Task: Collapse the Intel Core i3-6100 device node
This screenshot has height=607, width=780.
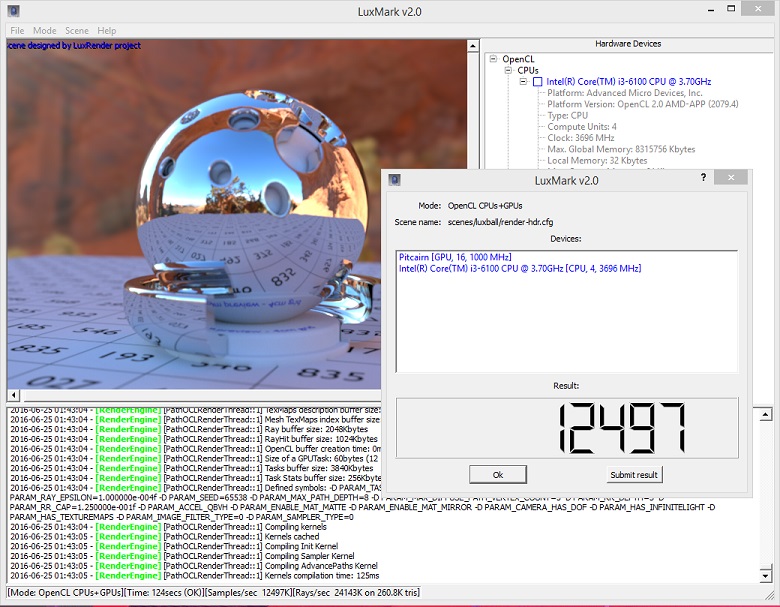Action: 523,82
